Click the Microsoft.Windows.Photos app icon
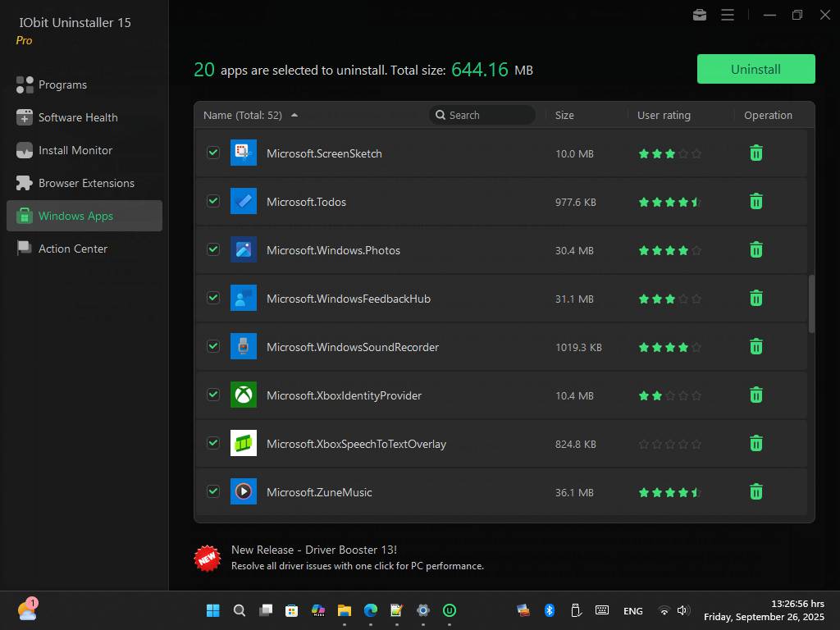Image resolution: width=840 pixels, height=630 pixels. tap(243, 249)
